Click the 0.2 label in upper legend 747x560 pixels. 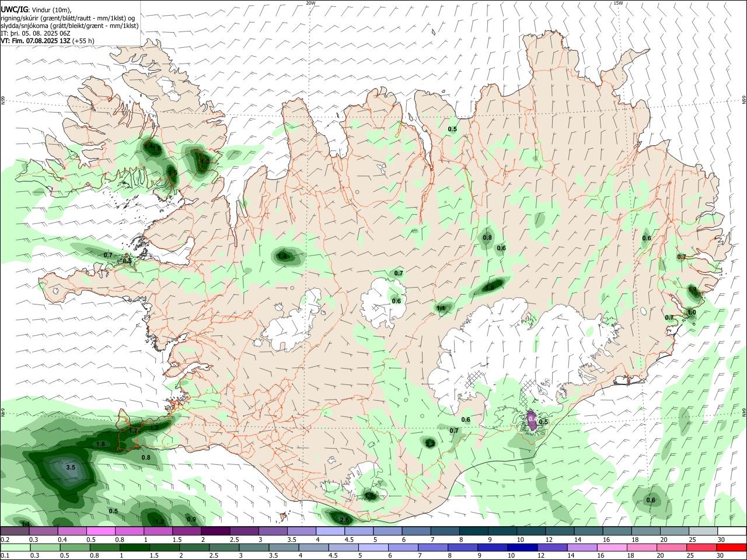[5, 540]
